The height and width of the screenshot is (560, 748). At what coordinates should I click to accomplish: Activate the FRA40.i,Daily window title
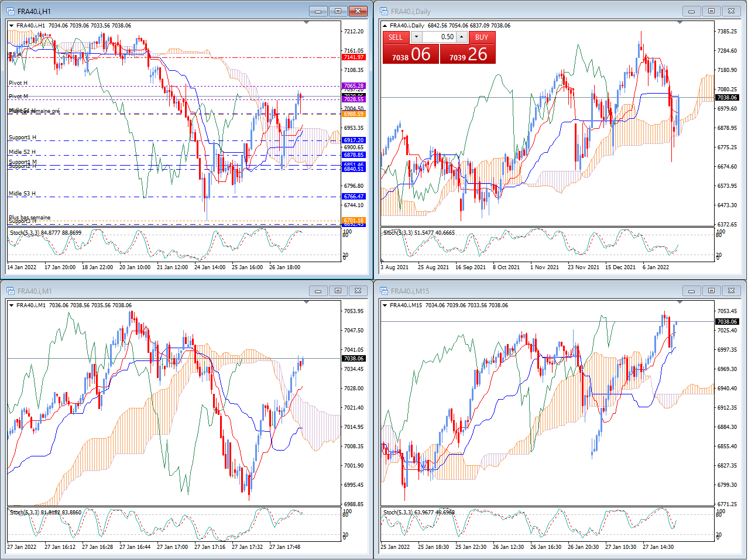point(411,11)
